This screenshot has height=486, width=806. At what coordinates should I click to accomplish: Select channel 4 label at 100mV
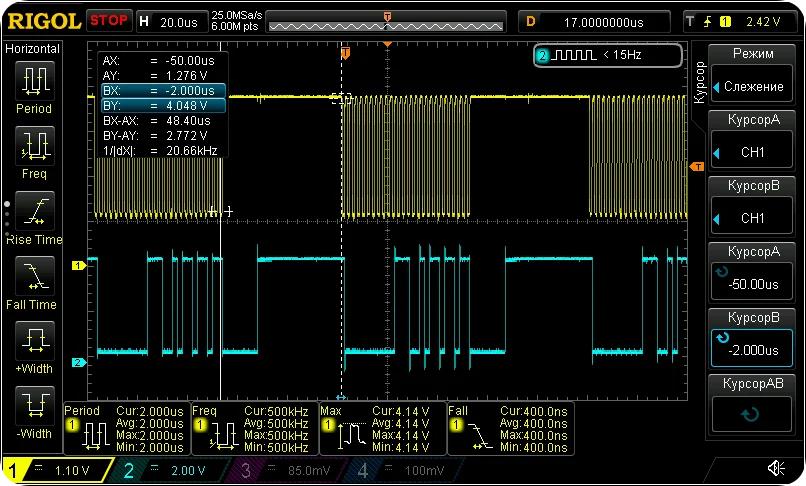(406, 470)
